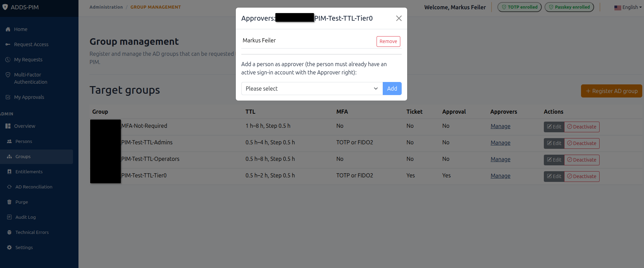The image size is (644, 268).
Task: Open My Requests in sidebar
Action: pyautogui.click(x=28, y=60)
